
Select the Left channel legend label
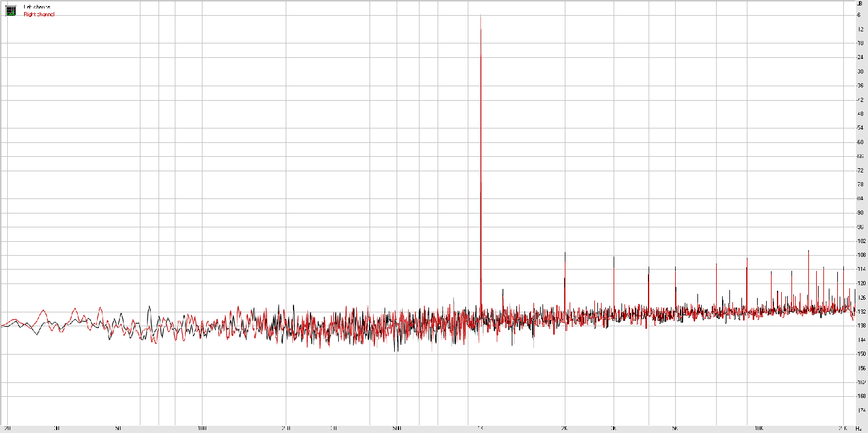click(x=37, y=7)
